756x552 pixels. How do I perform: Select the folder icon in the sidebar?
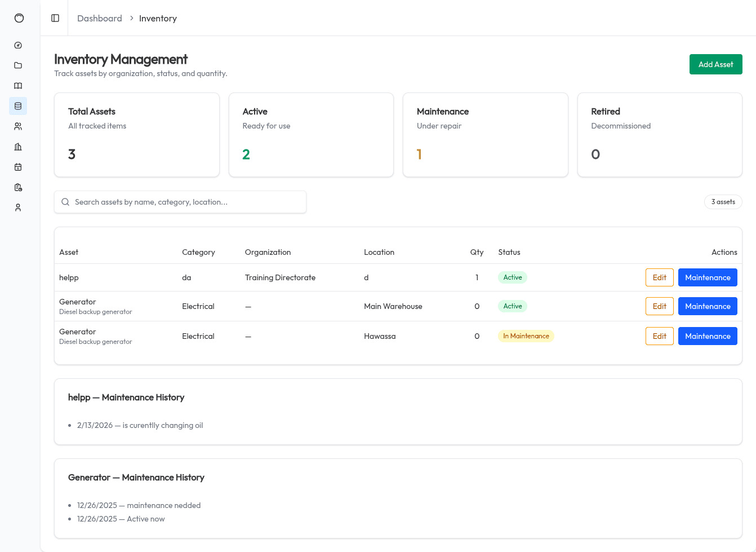[18, 65]
